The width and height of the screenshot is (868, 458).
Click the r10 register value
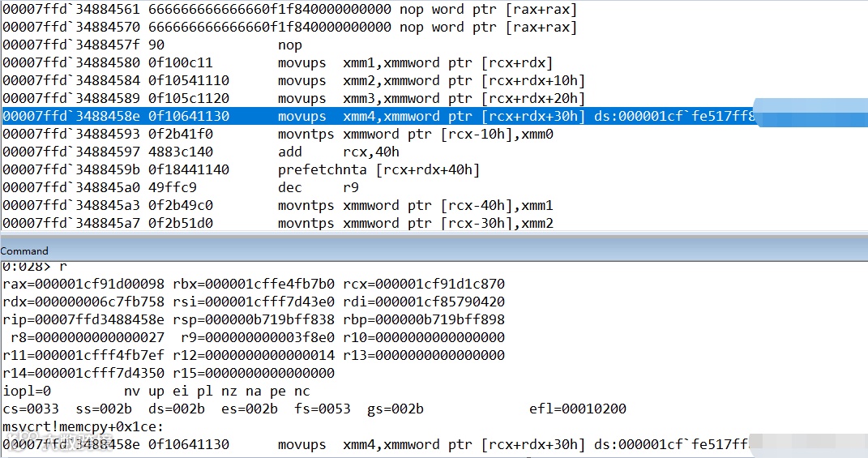pos(424,336)
